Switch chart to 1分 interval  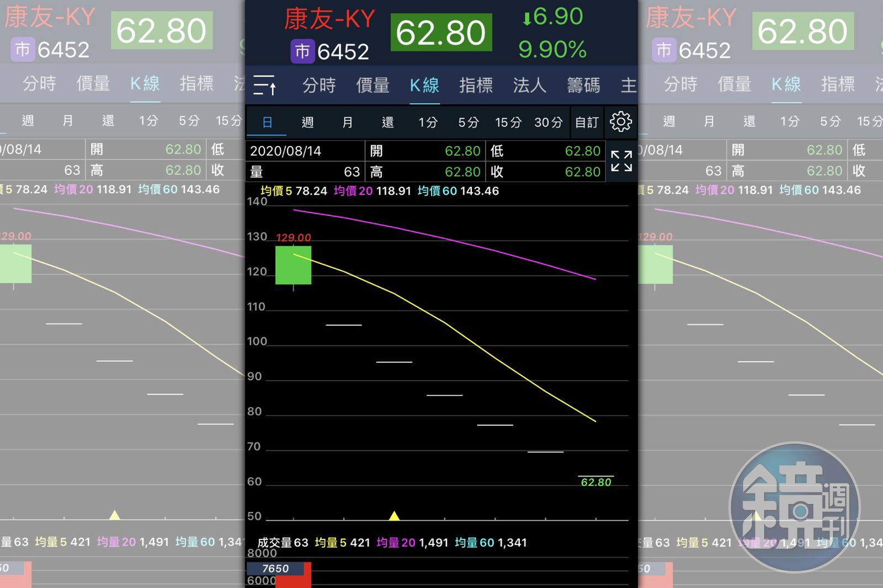coord(428,122)
